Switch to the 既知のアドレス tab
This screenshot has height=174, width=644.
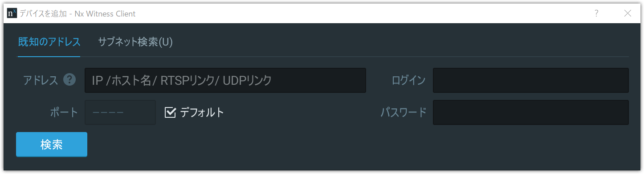coord(49,42)
